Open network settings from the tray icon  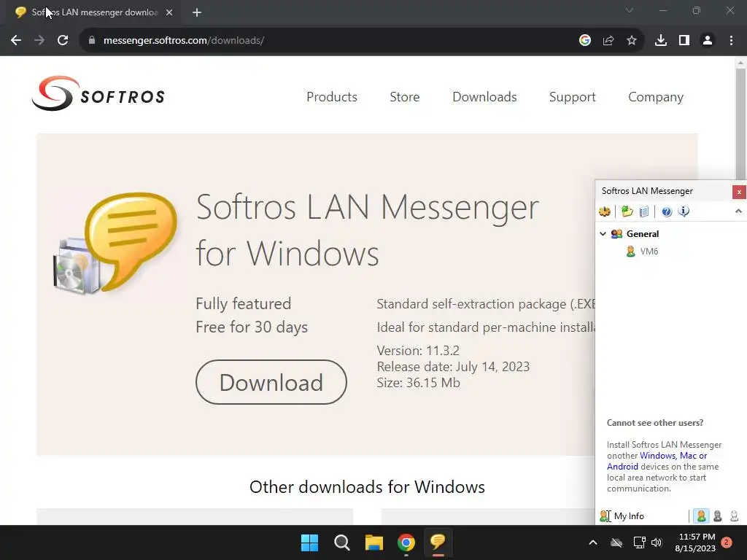click(639, 542)
